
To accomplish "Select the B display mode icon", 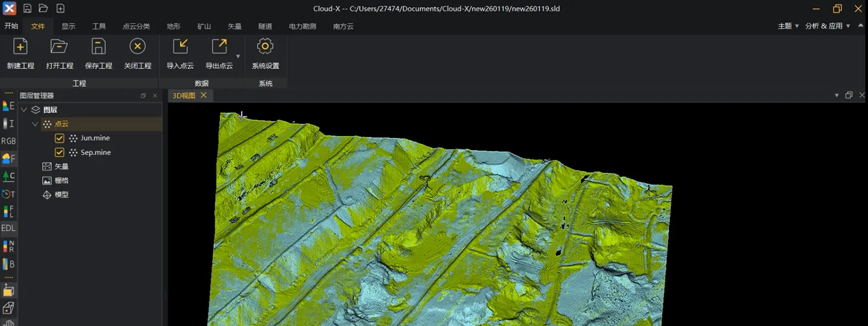I will click(8, 264).
